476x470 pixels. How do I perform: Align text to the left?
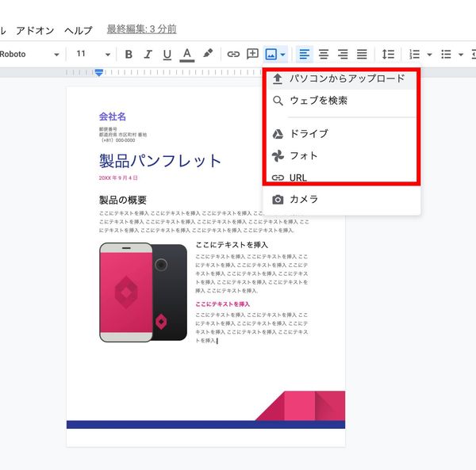[305, 54]
